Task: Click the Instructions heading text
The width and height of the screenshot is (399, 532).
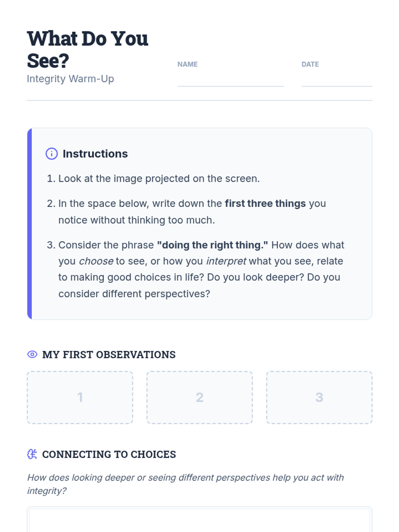Action: 95,154
